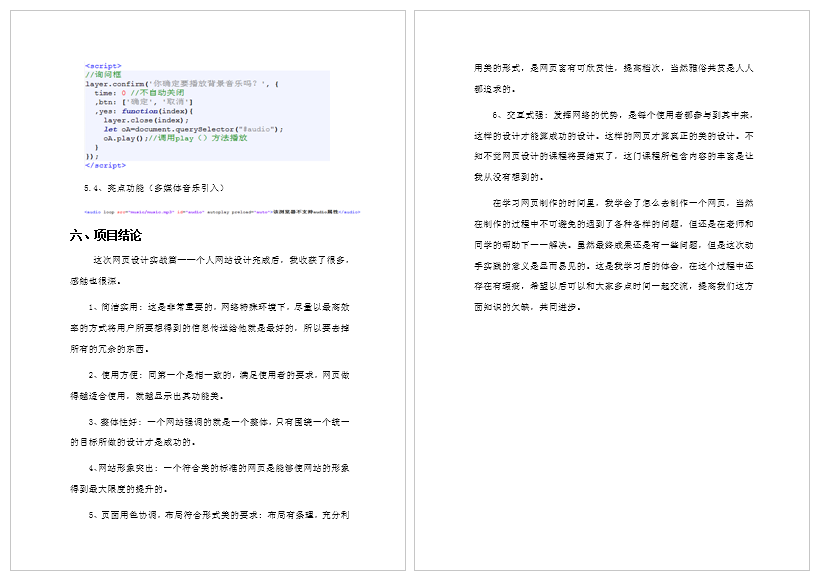Click the last line '面知识的欠缺,共同进步。'

coord(528,307)
